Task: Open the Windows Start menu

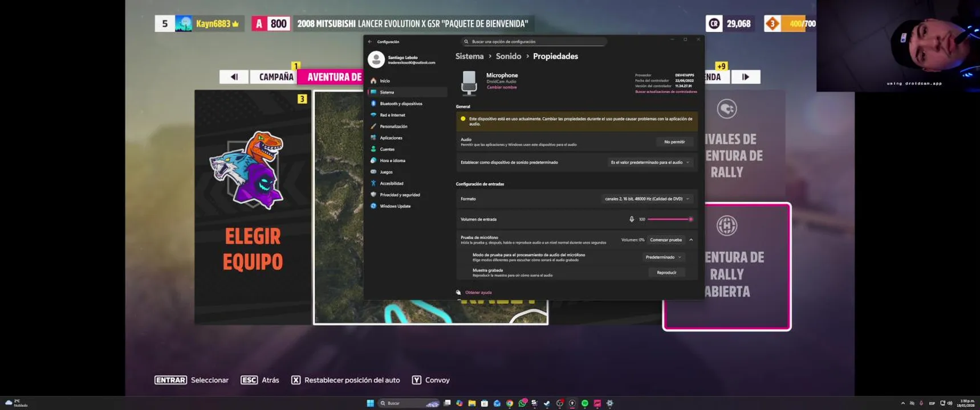Action: click(x=370, y=403)
